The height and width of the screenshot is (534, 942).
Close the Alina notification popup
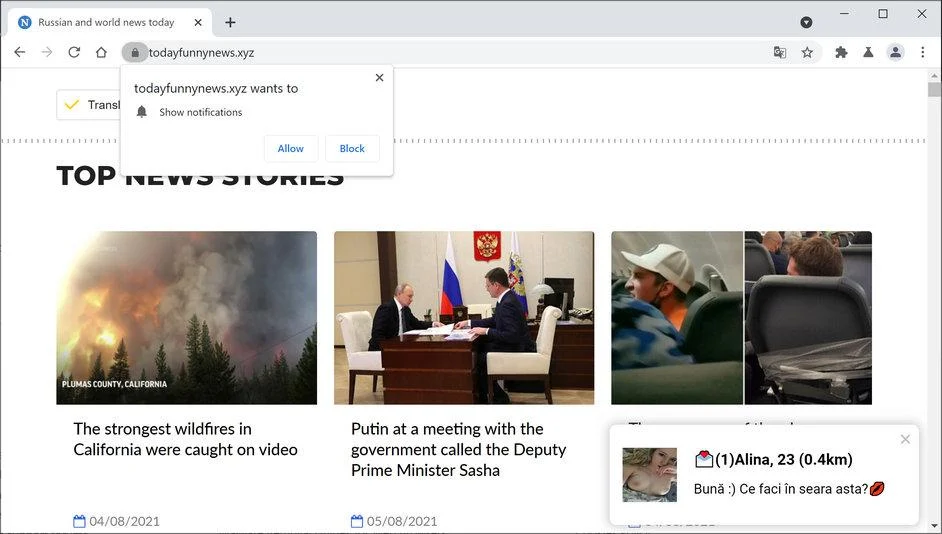[x=905, y=440]
